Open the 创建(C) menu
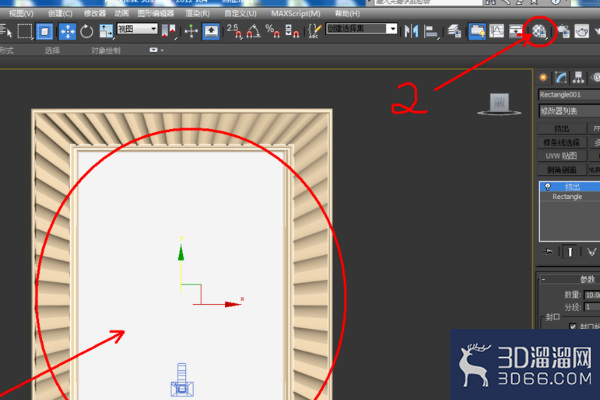The height and width of the screenshot is (400, 600). coord(60,14)
